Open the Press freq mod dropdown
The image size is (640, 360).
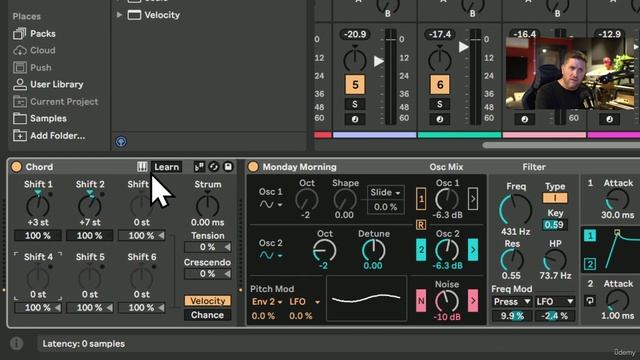[511, 302]
